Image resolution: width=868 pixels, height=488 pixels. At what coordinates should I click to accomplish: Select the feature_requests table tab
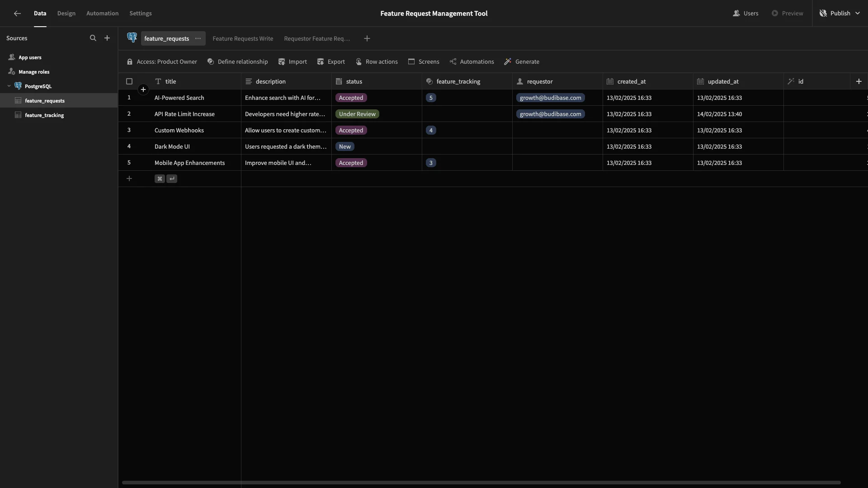point(166,38)
